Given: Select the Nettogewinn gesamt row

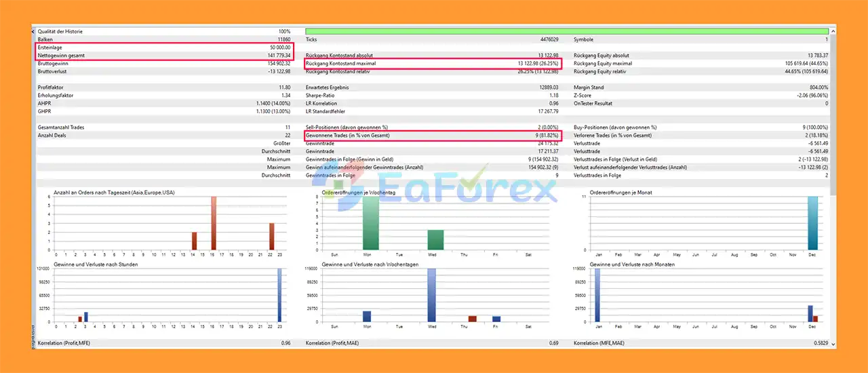Looking at the screenshot, I should (164, 56).
